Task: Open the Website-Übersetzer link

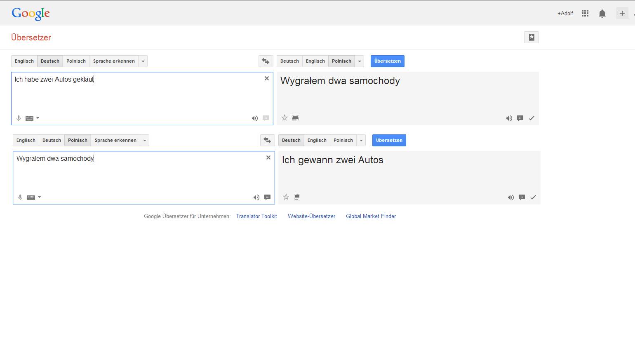Action: (312, 216)
